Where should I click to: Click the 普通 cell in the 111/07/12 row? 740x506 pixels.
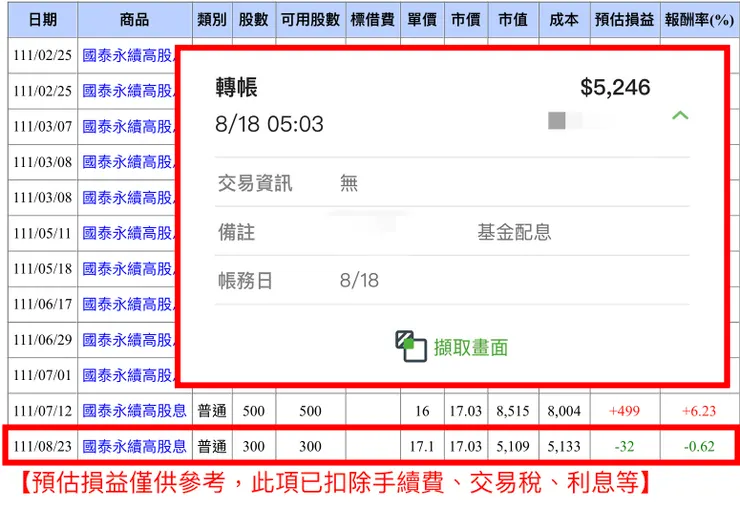(212, 411)
